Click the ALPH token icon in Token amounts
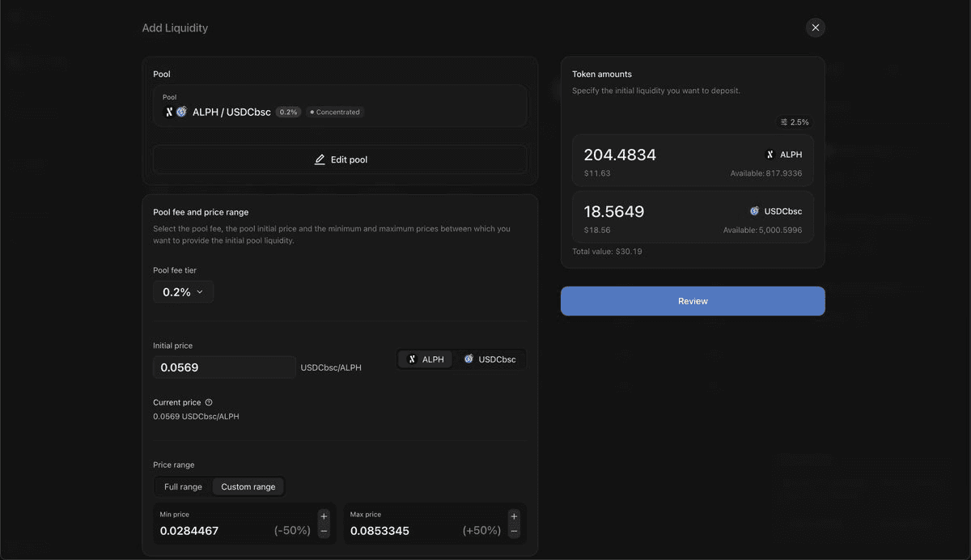The height and width of the screenshot is (560, 971). click(x=769, y=154)
